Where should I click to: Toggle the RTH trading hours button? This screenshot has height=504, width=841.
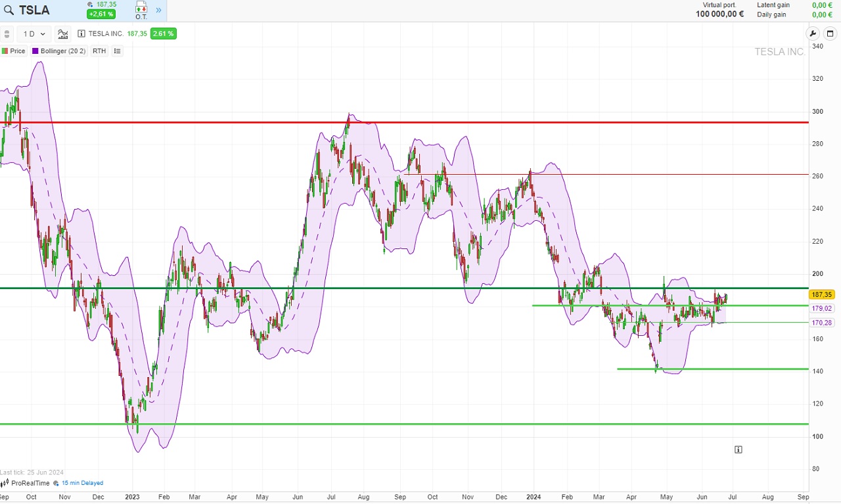pyautogui.click(x=99, y=51)
